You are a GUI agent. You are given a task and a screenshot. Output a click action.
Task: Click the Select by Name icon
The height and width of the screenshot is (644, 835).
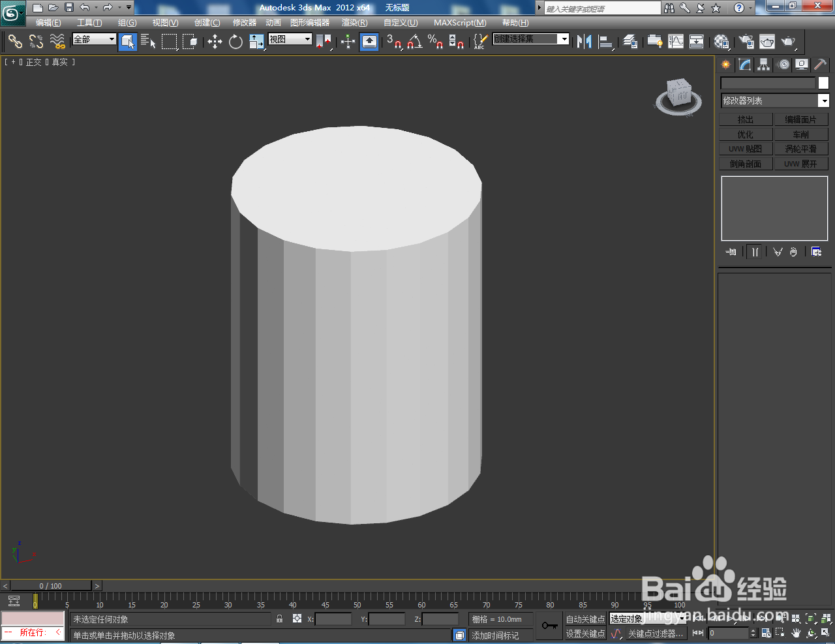pyautogui.click(x=148, y=41)
